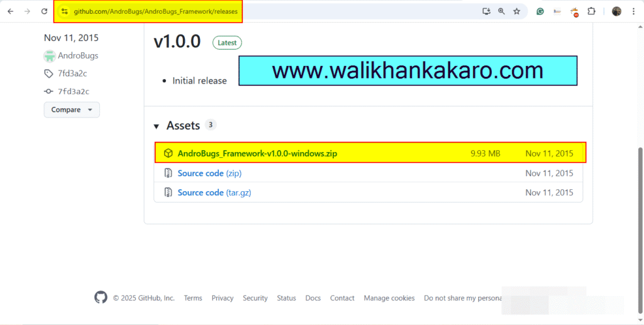Open the Contact footer link

342,298
